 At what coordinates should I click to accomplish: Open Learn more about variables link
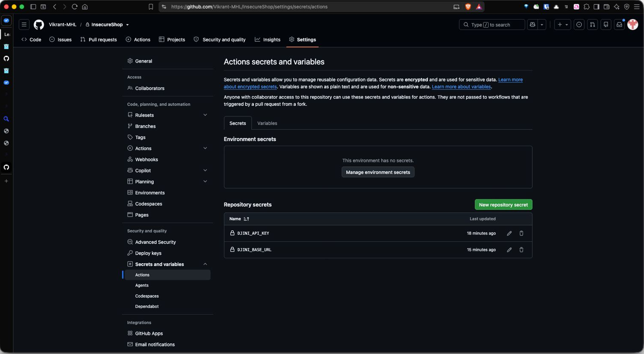461,87
